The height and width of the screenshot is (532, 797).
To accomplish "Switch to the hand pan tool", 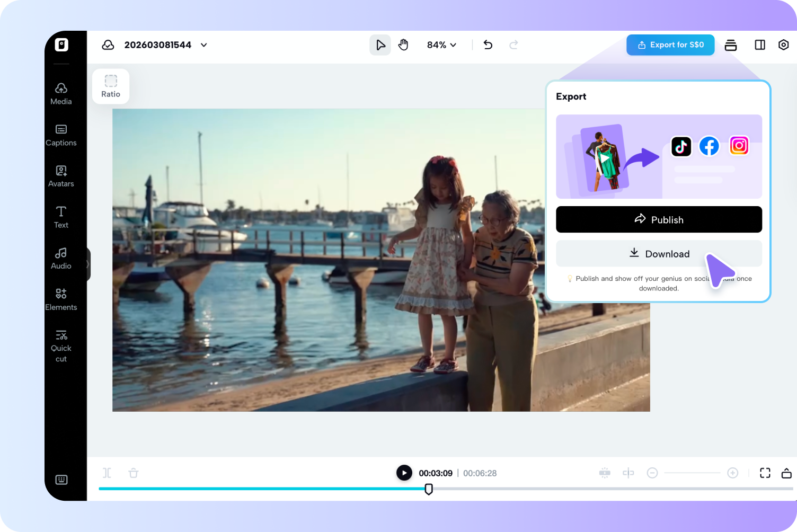I will [403, 45].
